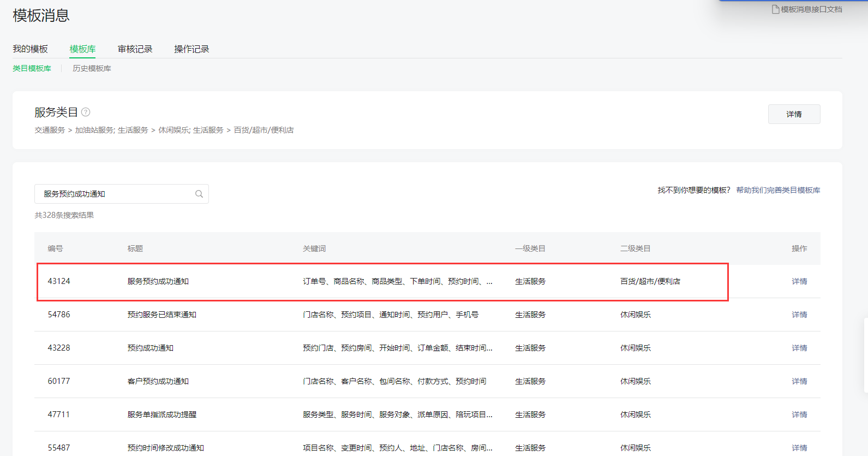Click the template search input field
The height and width of the screenshot is (456, 868).
[115, 194]
